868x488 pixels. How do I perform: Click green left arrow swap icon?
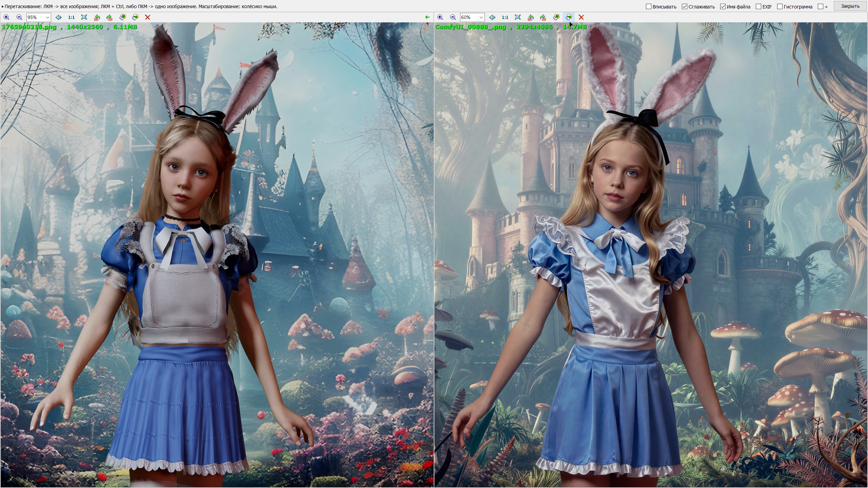(x=427, y=17)
